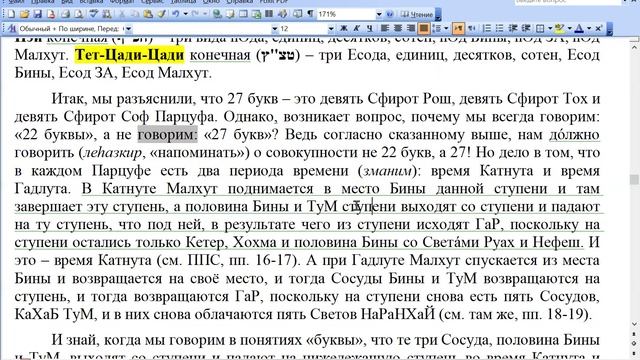Print the document with the printer icon
The image size is (640, 360).
(65, 14)
